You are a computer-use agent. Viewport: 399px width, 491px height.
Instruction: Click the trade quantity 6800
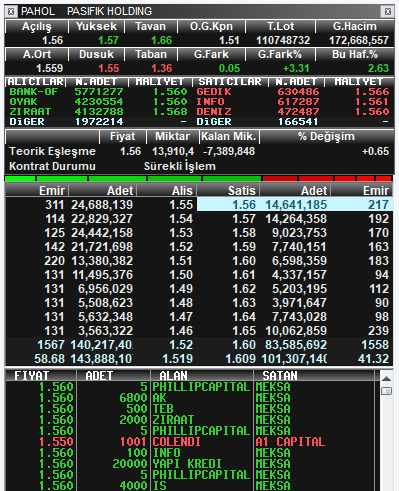pos(133,398)
